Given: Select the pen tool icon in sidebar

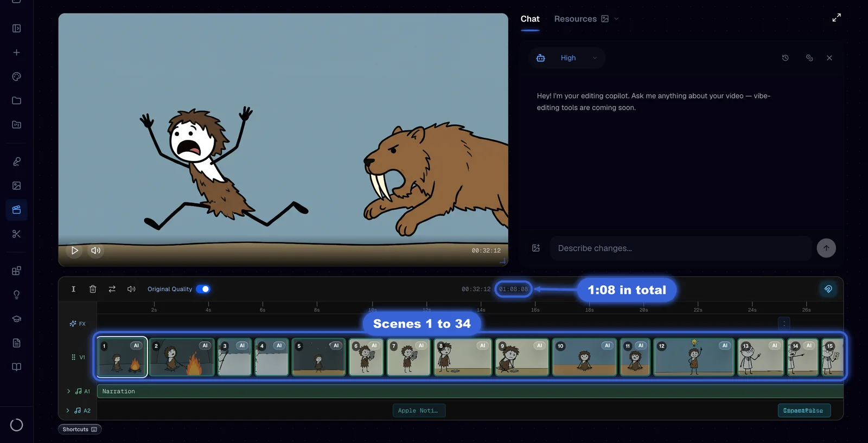Looking at the screenshot, I should 16,162.
